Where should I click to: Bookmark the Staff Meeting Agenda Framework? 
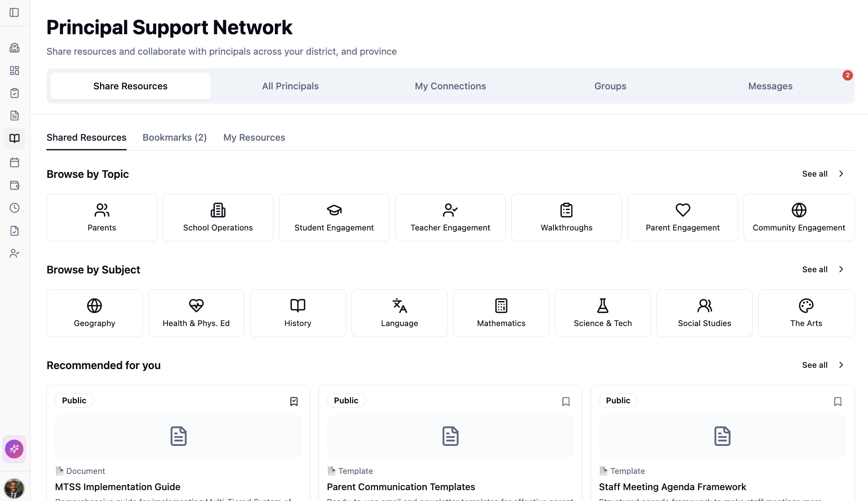838,401
